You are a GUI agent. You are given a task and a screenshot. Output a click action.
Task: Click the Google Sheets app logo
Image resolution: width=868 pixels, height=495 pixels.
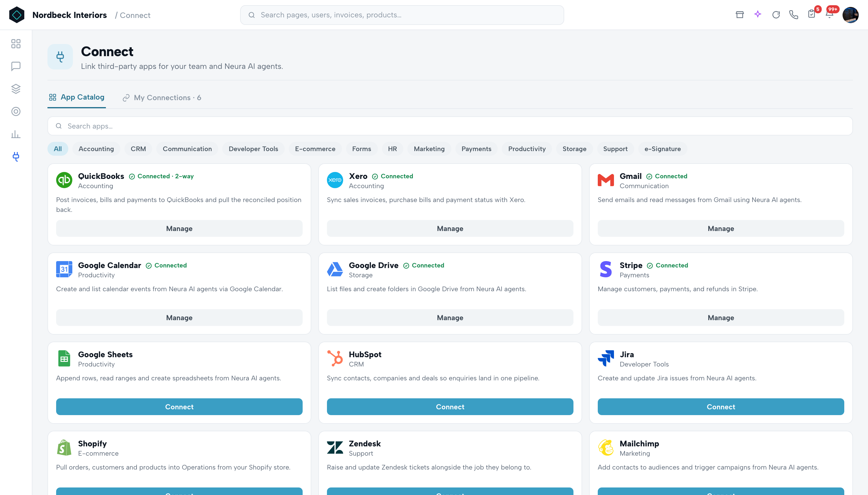pos(64,358)
